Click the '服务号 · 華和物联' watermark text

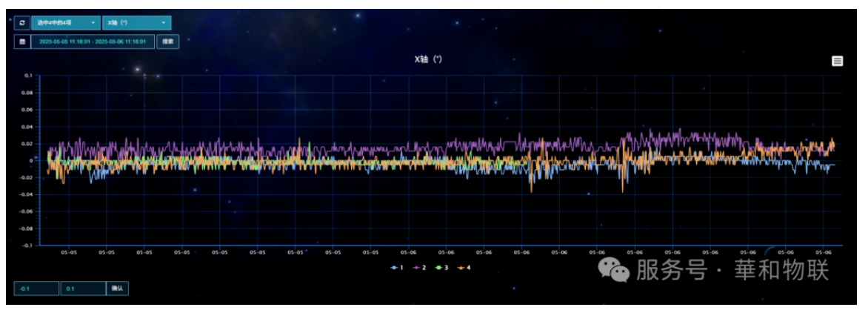pos(731,270)
